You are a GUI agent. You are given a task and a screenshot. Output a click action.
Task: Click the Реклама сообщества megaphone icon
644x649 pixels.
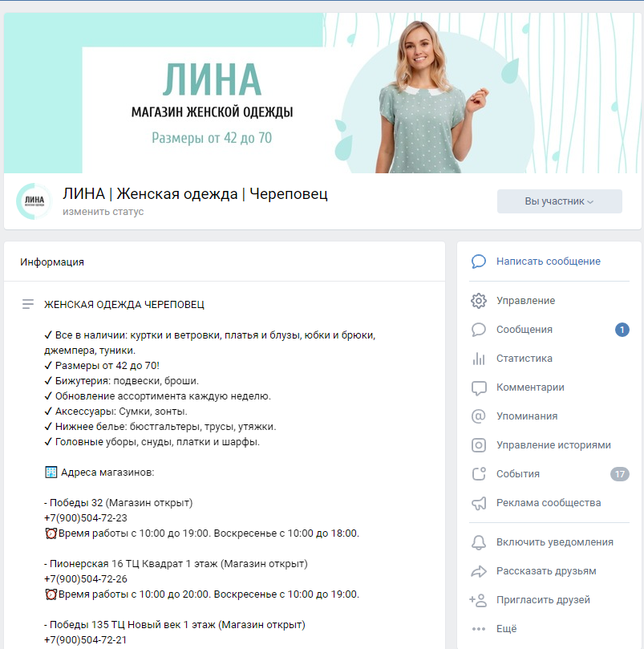click(479, 503)
